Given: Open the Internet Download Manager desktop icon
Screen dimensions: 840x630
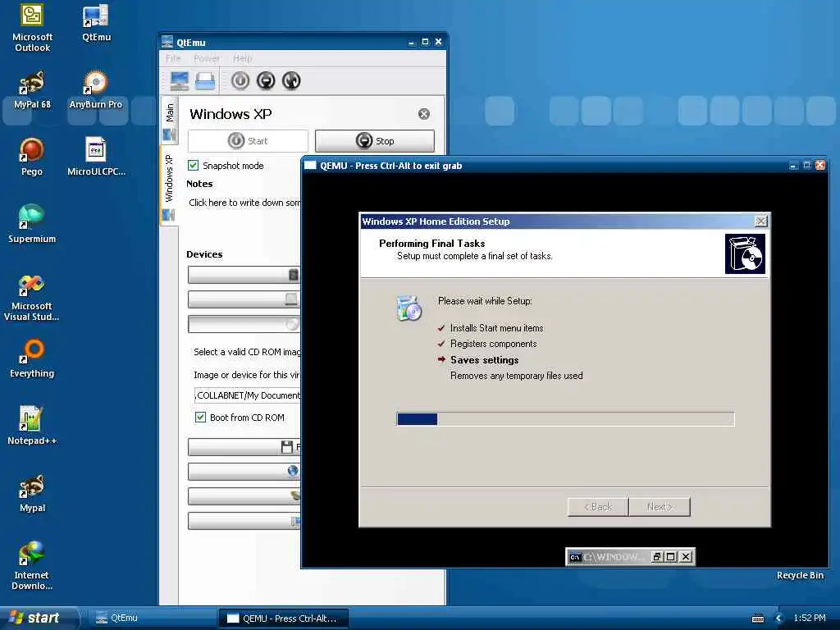Looking at the screenshot, I should [32, 566].
